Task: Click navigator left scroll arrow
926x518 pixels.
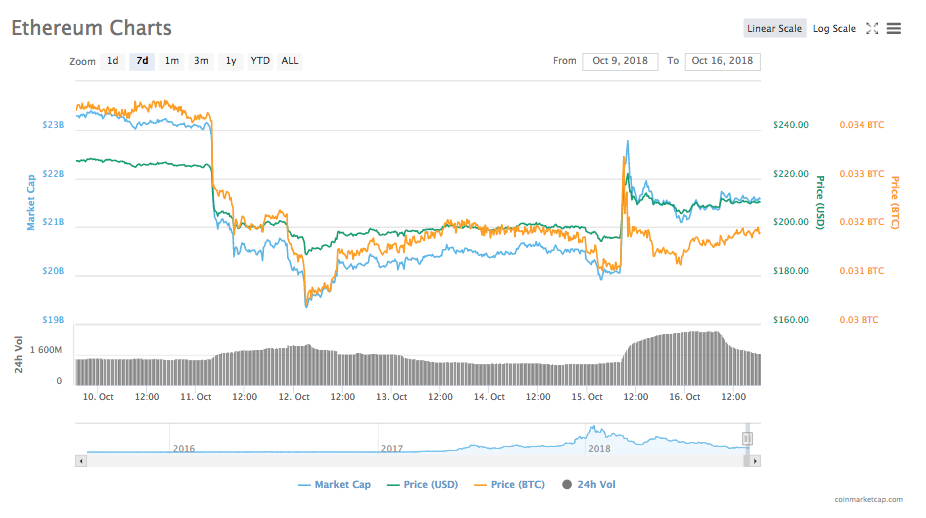Action: 81,461
